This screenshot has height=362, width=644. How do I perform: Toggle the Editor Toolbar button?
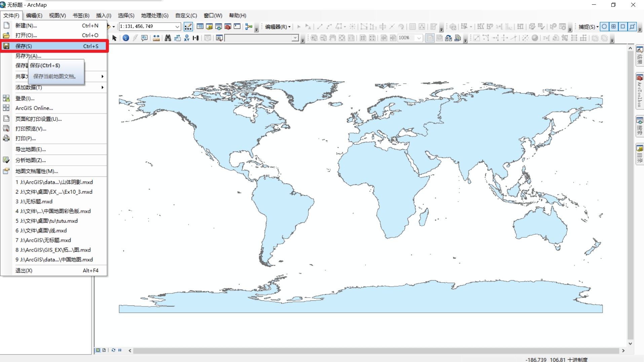[x=188, y=27]
